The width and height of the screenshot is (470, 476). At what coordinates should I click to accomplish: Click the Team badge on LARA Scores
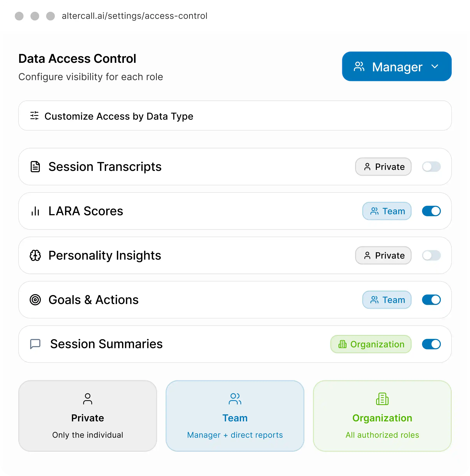387,211
